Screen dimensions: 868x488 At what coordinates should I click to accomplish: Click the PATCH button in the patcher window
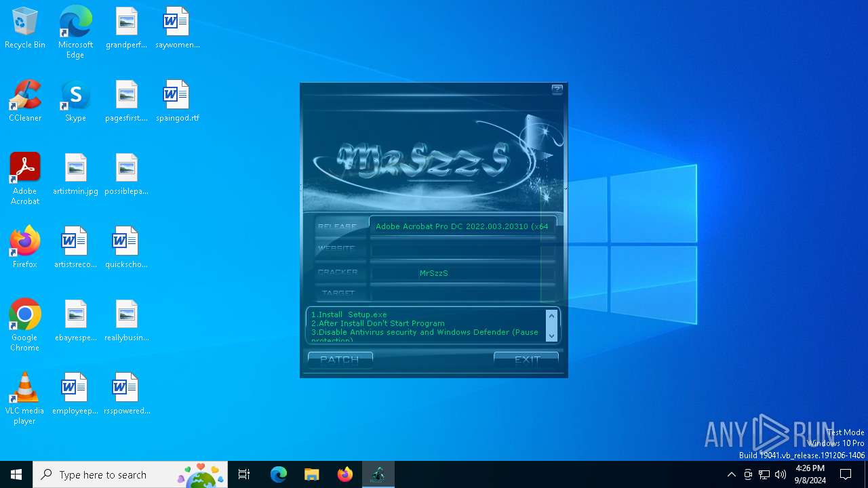point(340,360)
